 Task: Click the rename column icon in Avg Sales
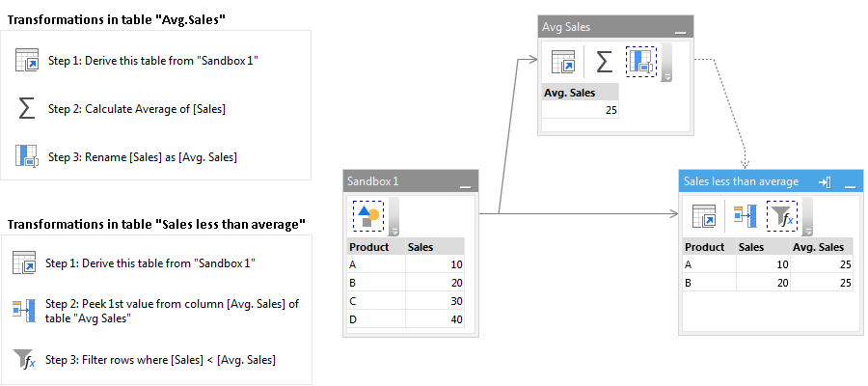pos(641,62)
